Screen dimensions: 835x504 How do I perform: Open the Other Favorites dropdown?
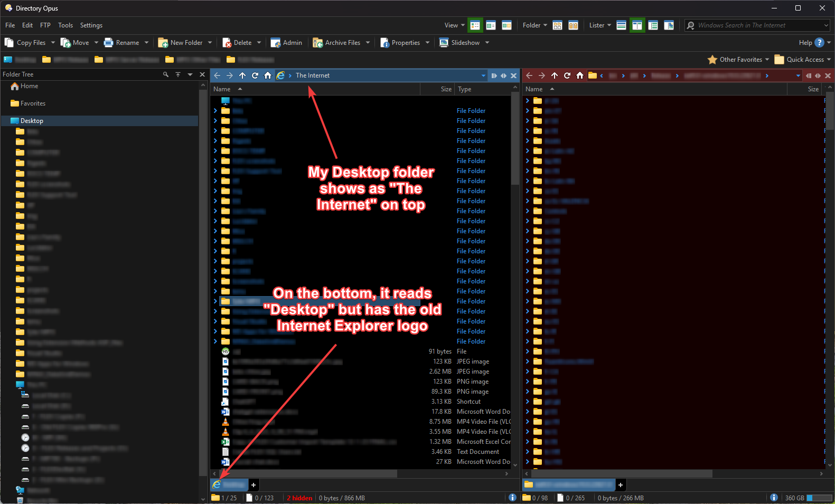pyautogui.click(x=738, y=60)
